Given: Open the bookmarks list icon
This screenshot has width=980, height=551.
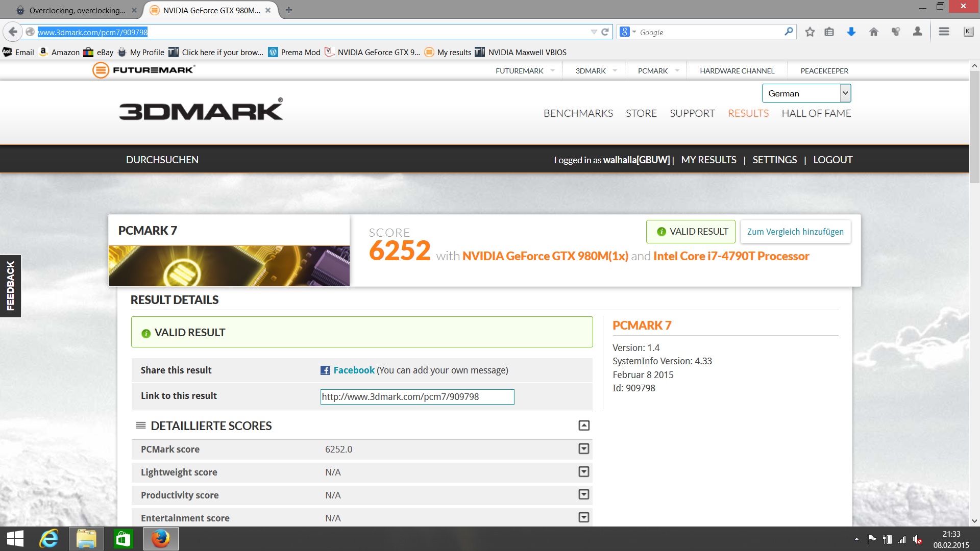Looking at the screenshot, I should (829, 32).
